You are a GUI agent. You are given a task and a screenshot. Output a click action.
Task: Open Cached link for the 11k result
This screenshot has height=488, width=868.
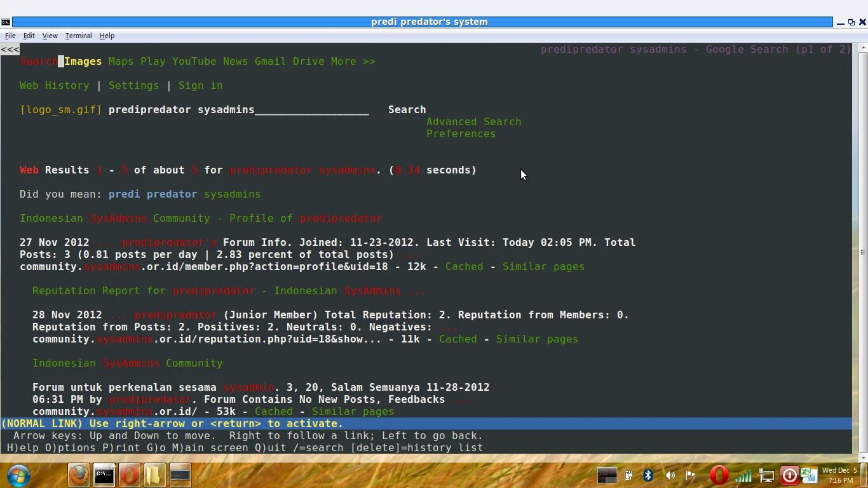458,339
